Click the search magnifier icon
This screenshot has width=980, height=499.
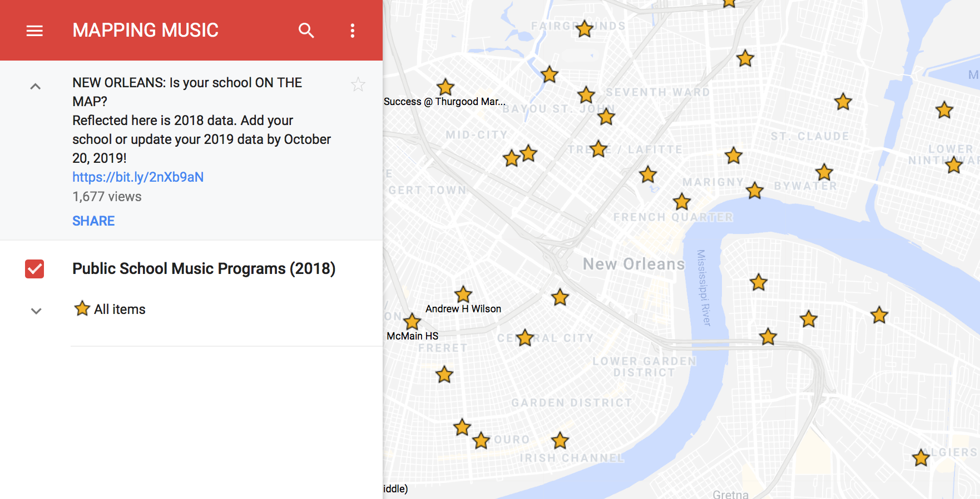coord(306,31)
